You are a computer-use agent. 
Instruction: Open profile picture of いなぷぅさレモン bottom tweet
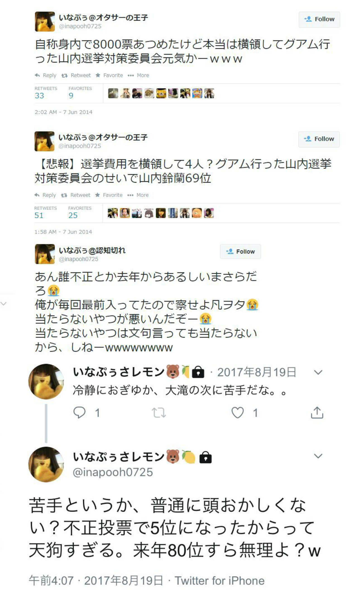click(x=46, y=465)
